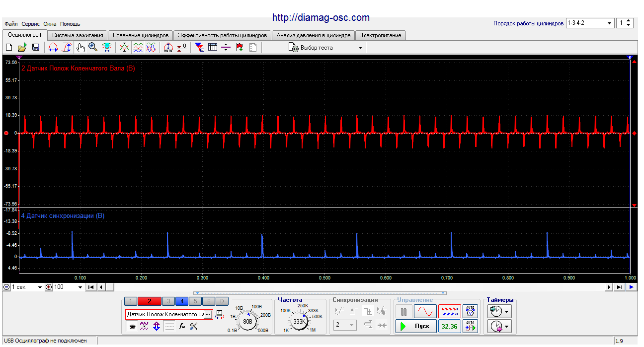The height and width of the screenshot is (347, 644).
Task: Open the Окна menu
Action: point(50,24)
